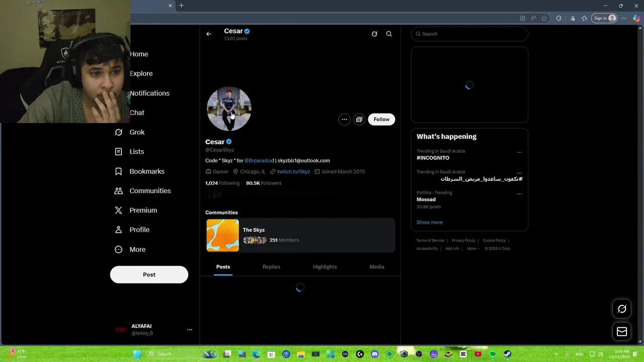644x362 pixels.
Task: Click the icon button left of Follow
Action: (x=359, y=119)
